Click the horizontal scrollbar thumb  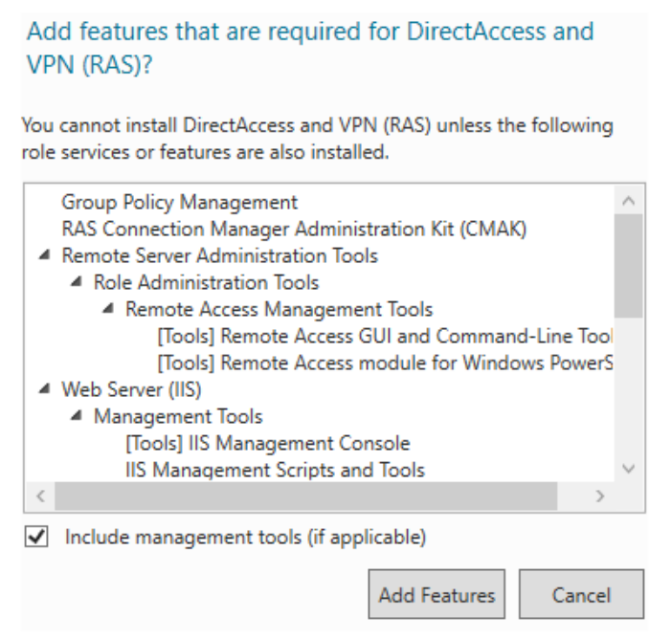(x=305, y=496)
